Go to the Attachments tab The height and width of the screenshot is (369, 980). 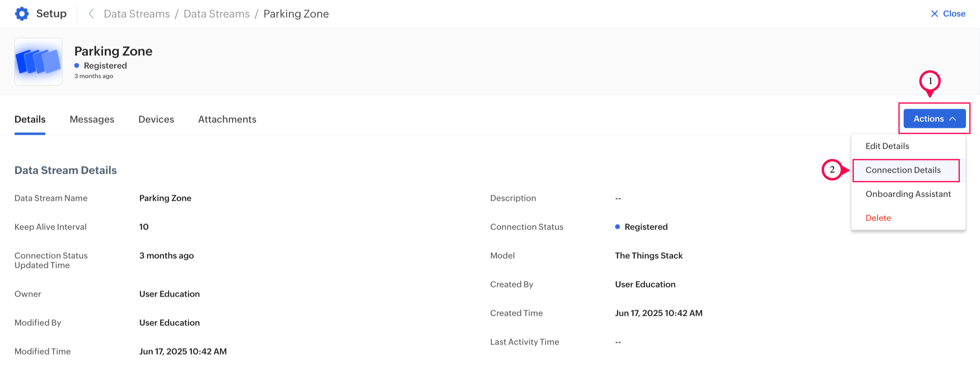(x=227, y=119)
